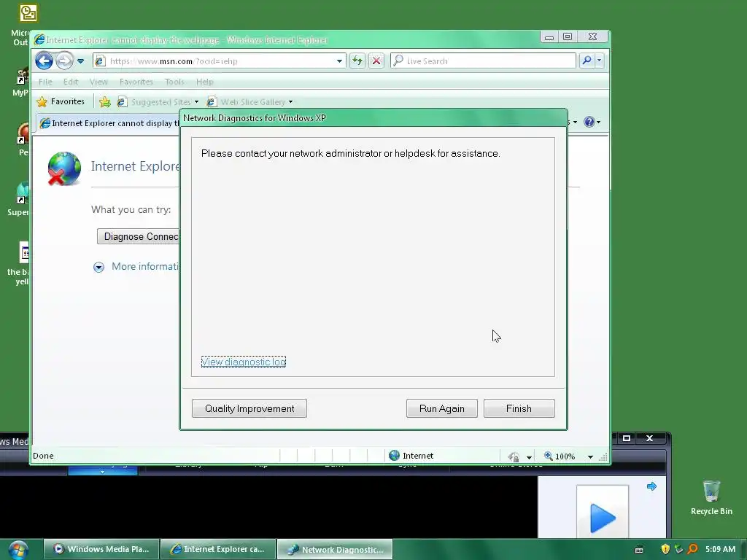Click the Internet security zone indicator
The height and width of the screenshot is (560, 747).
(411, 456)
